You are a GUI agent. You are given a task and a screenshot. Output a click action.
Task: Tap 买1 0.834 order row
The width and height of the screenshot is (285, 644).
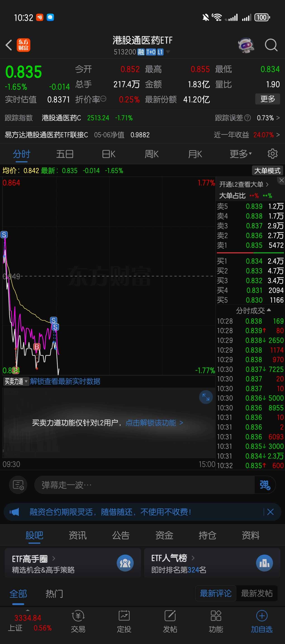[250, 261]
